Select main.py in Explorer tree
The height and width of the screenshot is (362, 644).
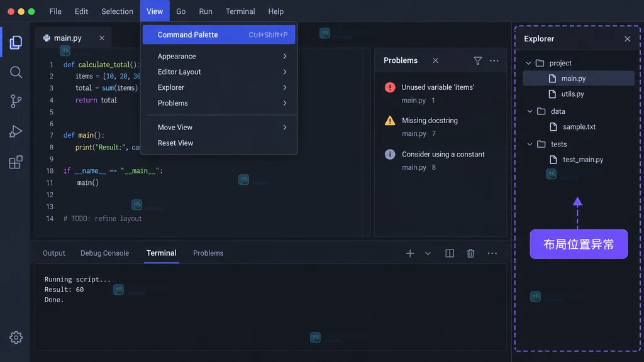pyautogui.click(x=579, y=79)
